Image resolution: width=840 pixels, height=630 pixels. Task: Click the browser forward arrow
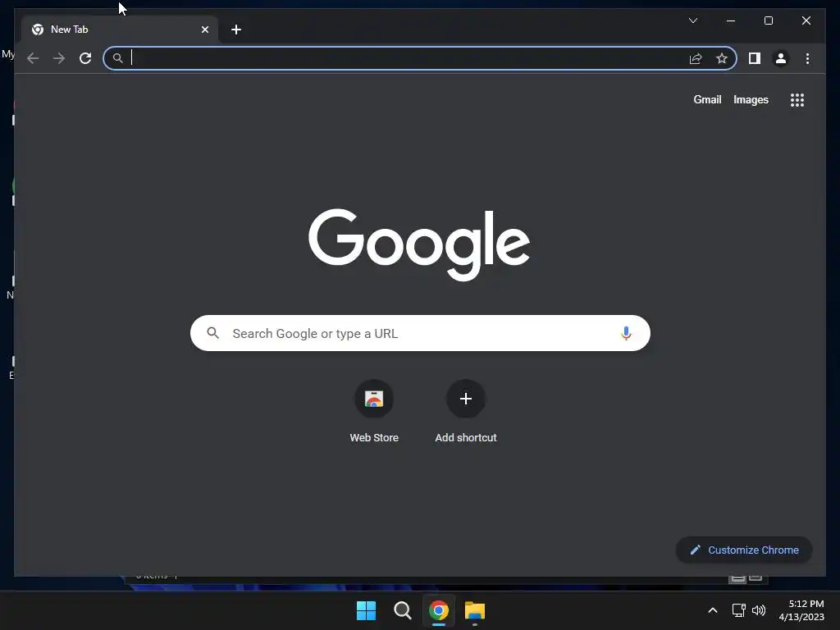click(x=59, y=58)
